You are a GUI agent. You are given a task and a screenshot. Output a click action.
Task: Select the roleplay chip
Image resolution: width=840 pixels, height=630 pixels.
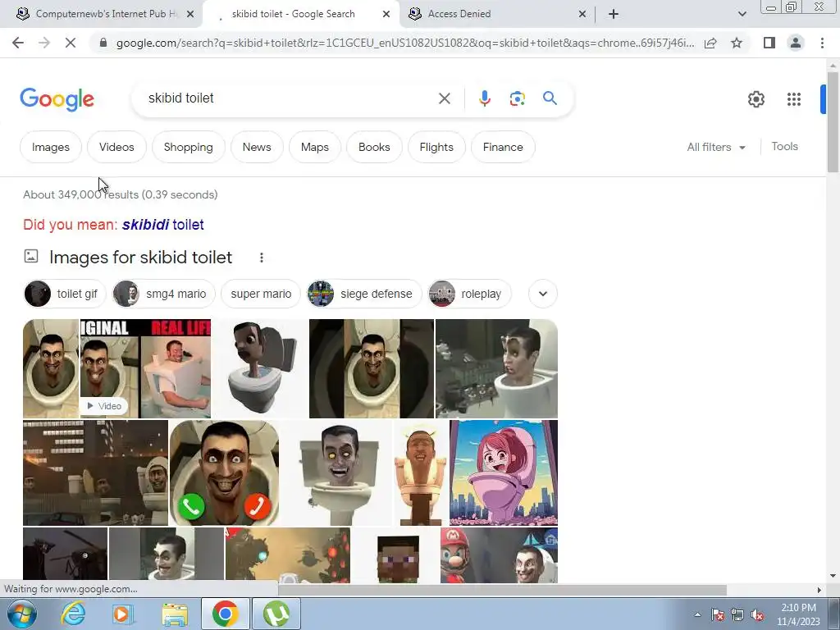tap(470, 294)
